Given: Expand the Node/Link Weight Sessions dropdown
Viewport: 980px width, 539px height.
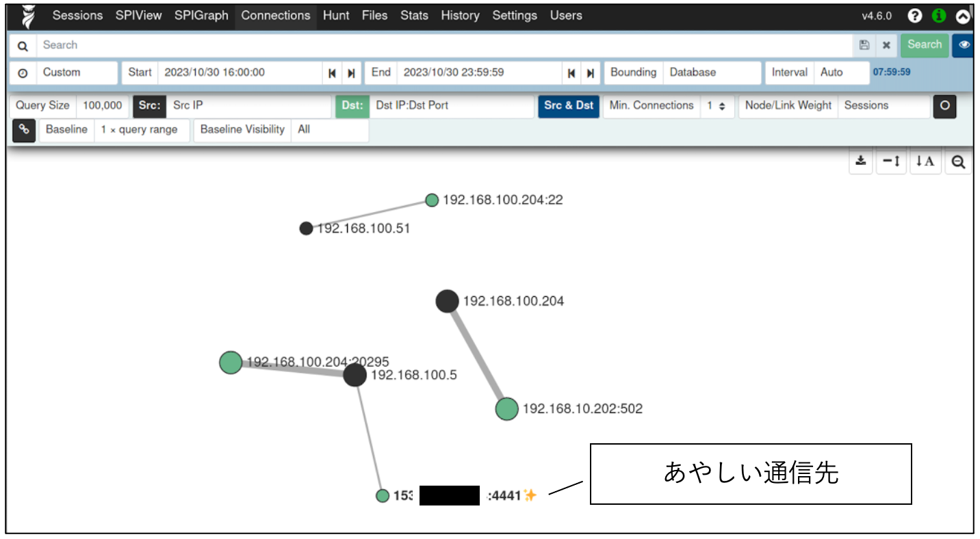Looking at the screenshot, I should 881,106.
